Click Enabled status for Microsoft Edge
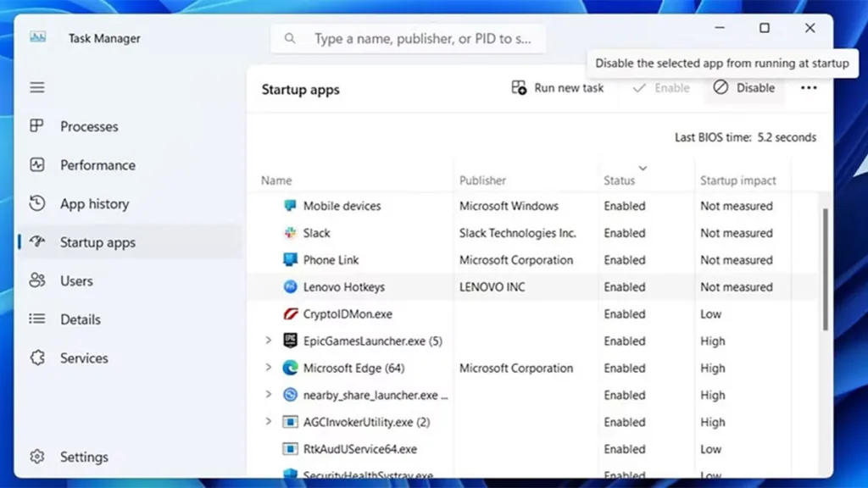The height and width of the screenshot is (488, 868). click(625, 368)
